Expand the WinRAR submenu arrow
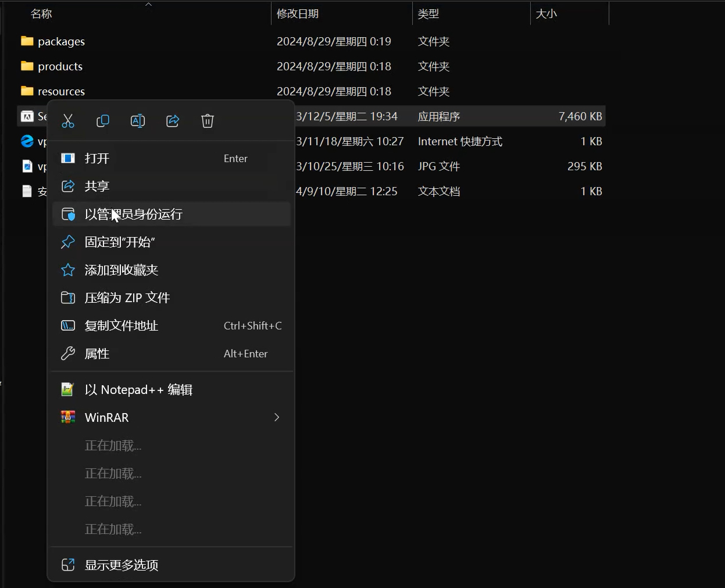This screenshot has height=588, width=725. 277,418
